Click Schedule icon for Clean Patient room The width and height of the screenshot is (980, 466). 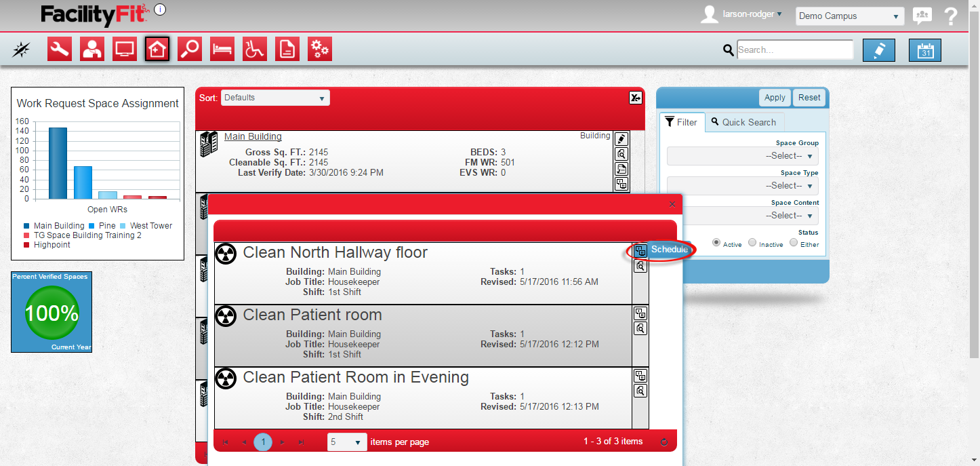[640, 313]
